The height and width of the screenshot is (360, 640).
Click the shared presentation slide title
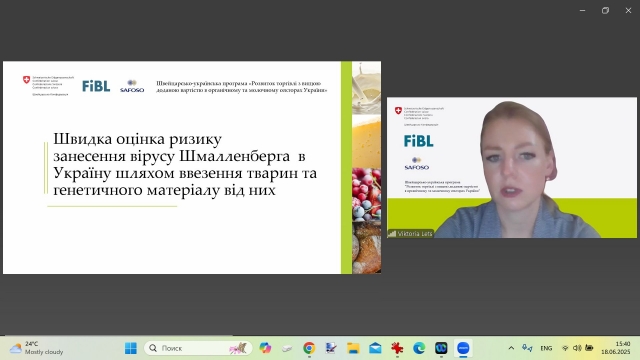pos(185,164)
